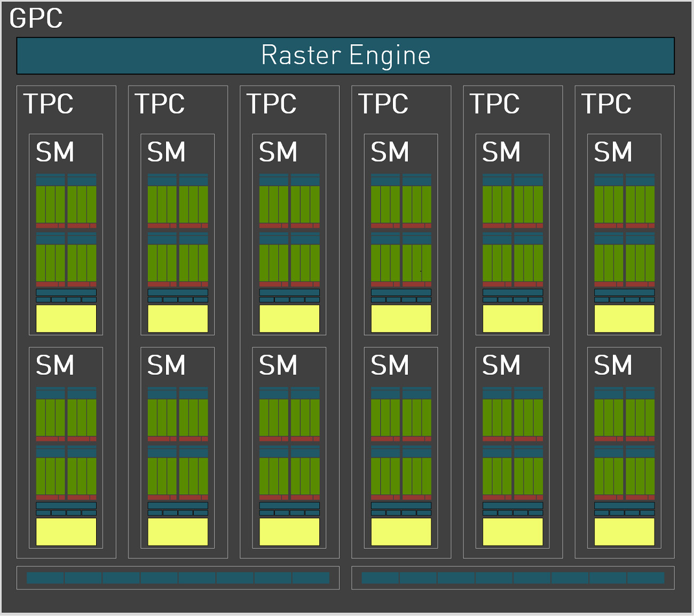
Task: Select the yellow cache block in the leftmost upper SM
Action: click(x=65, y=318)
